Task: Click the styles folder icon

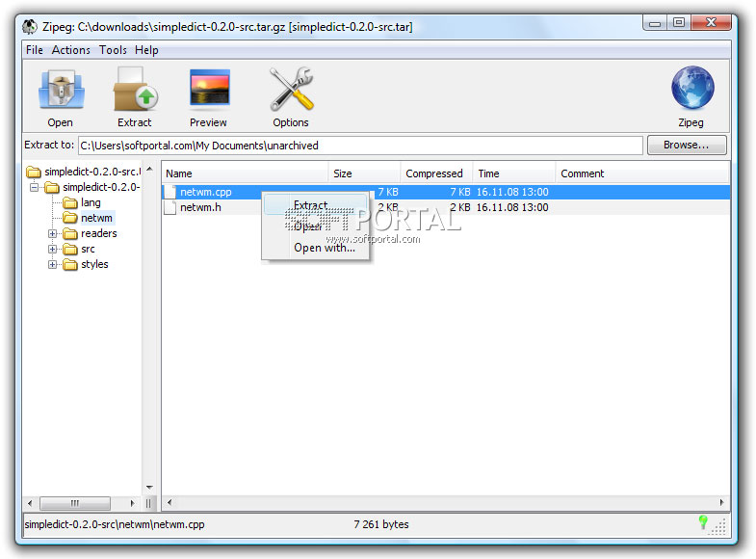Action: click(x=70, y=265)
